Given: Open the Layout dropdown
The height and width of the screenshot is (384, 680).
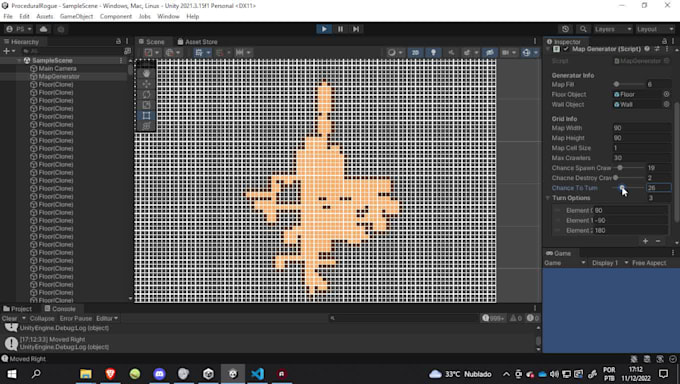Looking at the screenshot, I should coord(655,29).
